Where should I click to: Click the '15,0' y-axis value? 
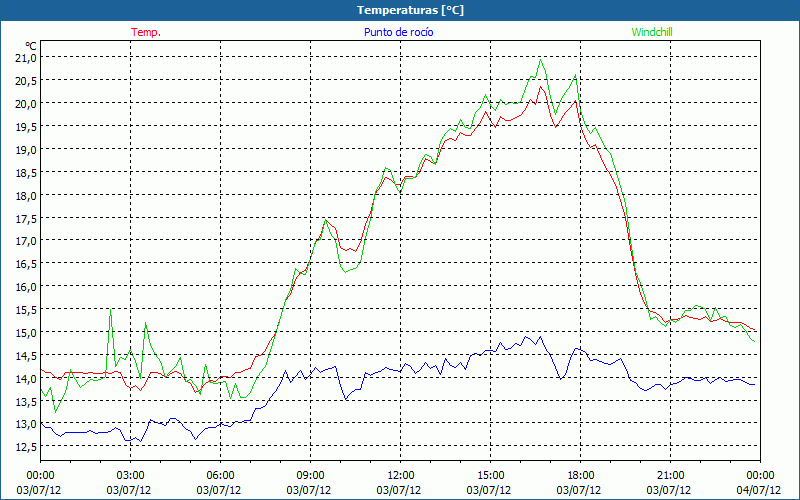click(x=26, y=333)
